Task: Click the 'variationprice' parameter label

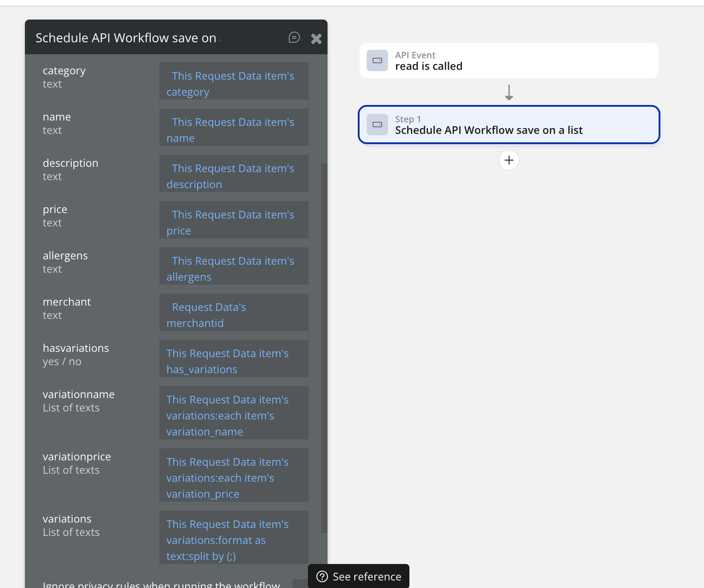Action: (77, 457)
